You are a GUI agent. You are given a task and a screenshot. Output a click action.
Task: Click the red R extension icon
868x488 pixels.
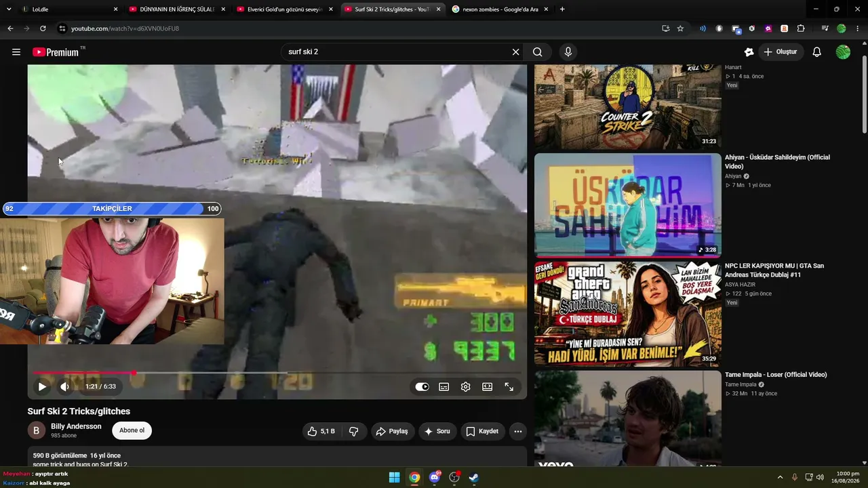click(x=784, y=28)
